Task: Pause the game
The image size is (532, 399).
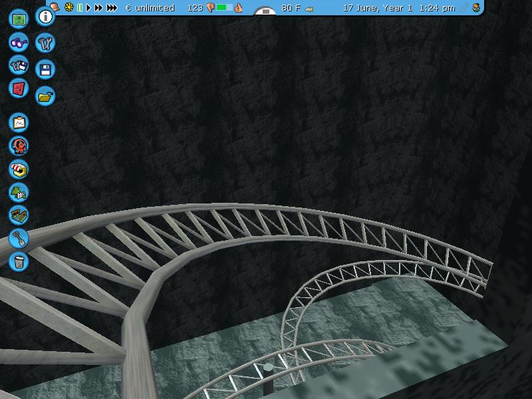Action: click(x=80, y=7)
